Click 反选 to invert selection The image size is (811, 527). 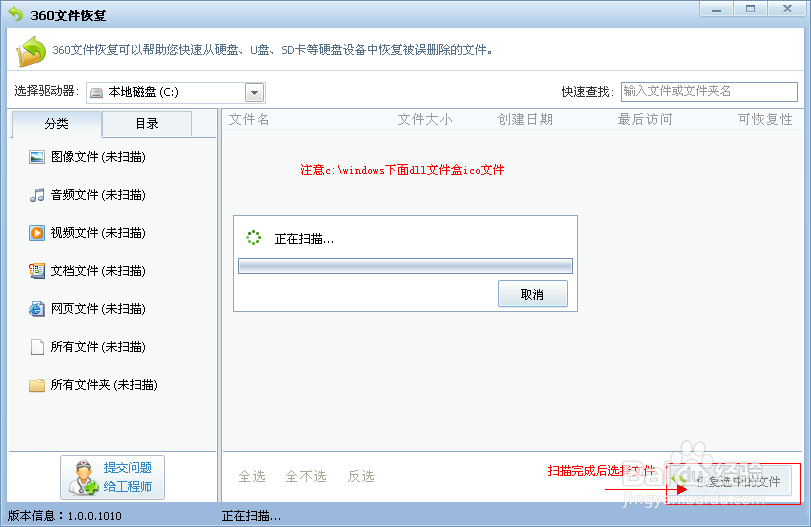(361, 476)
